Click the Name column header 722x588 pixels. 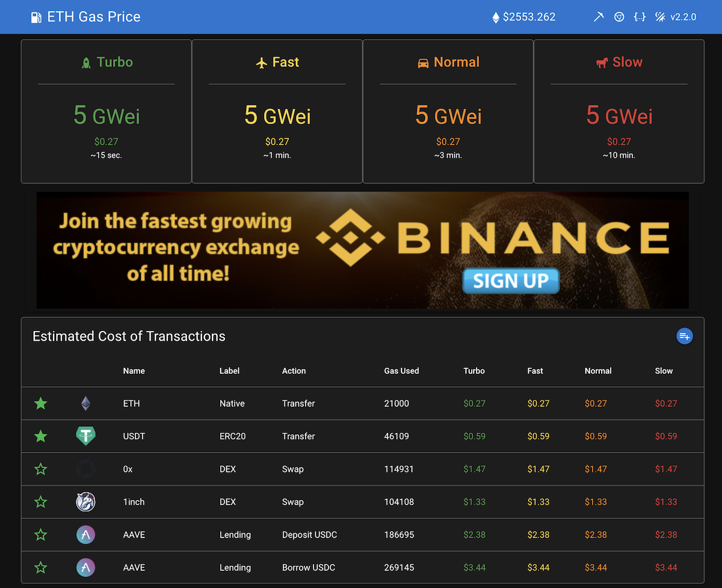pyautogui.click(x=134, y=371)
